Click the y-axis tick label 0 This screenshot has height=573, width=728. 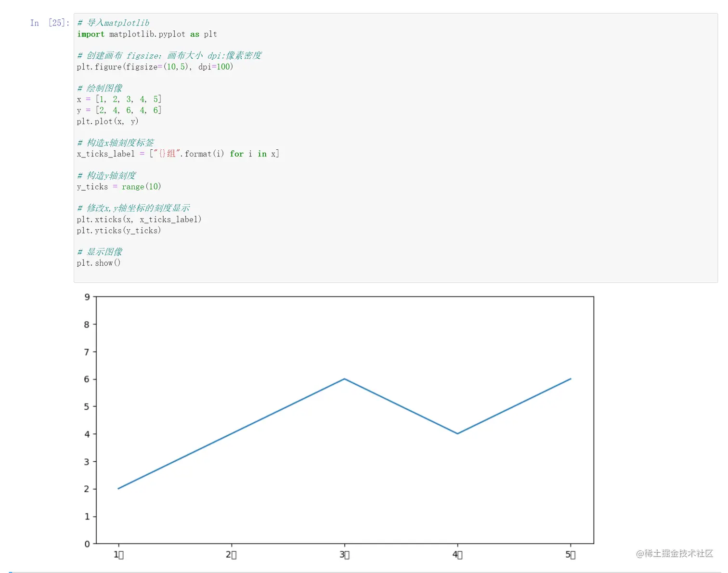tap(87, 544)
